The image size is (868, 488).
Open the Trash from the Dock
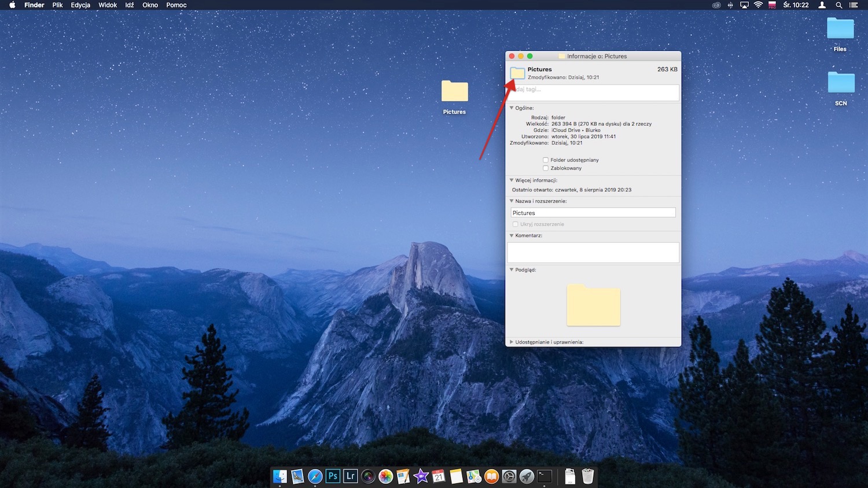[x=588, y=476]
